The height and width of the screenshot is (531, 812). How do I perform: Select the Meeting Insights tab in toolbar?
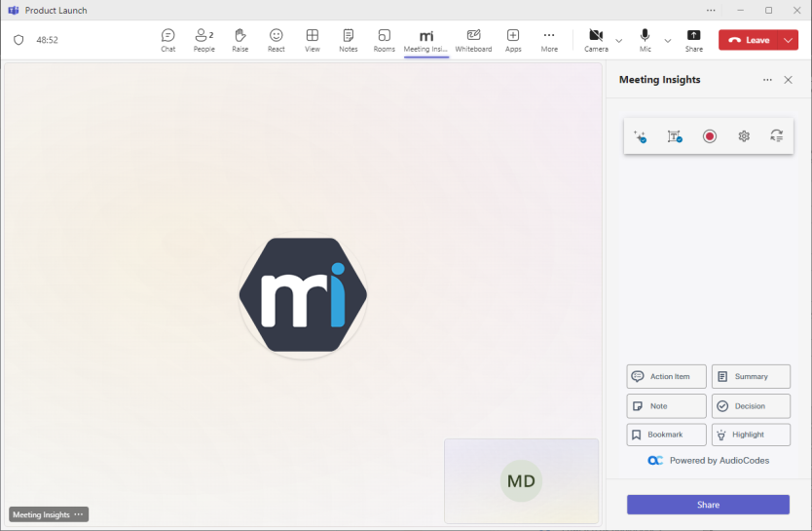425,40
